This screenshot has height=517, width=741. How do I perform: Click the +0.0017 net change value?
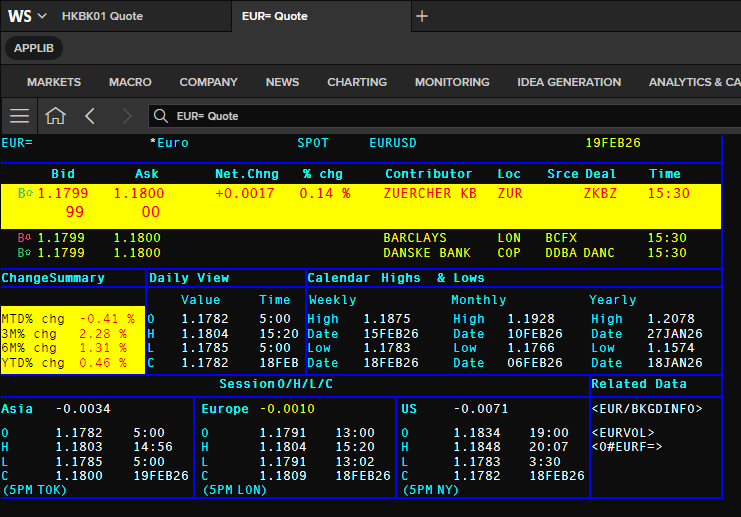[x=245, y=193]
